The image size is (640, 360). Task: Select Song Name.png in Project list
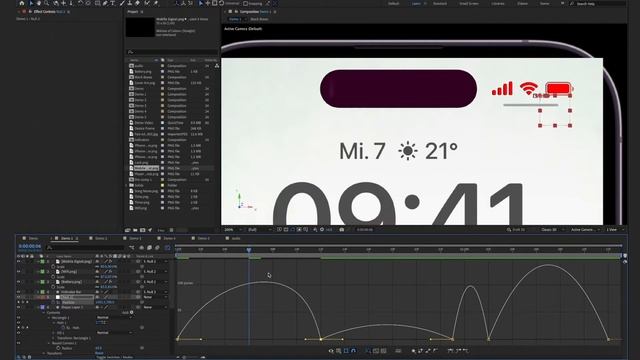tap(146, 191)
